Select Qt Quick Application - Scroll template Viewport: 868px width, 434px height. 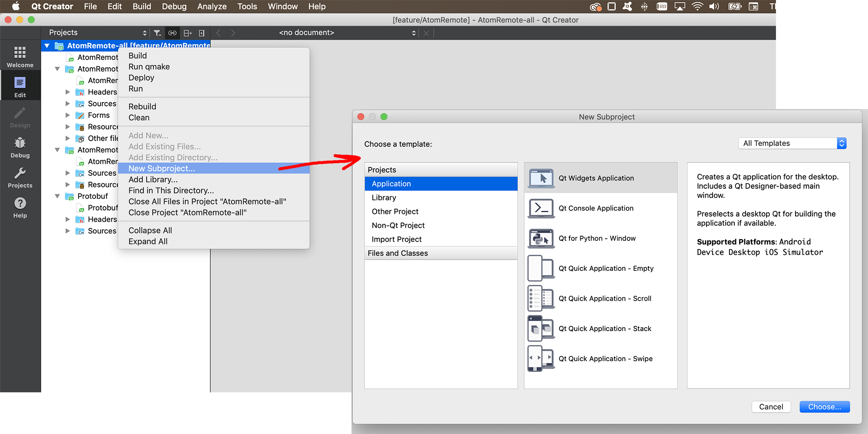tap(601, 299)
